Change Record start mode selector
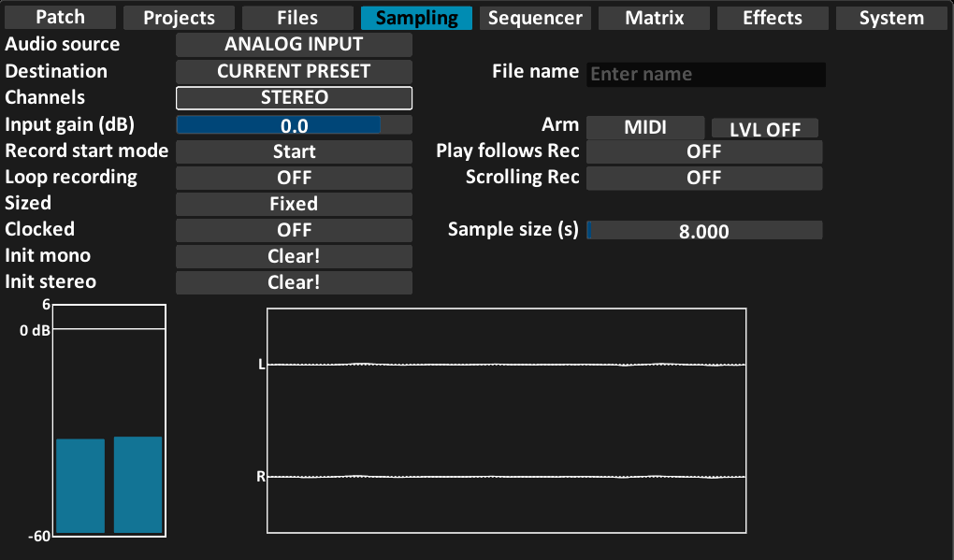 (294, 151)
